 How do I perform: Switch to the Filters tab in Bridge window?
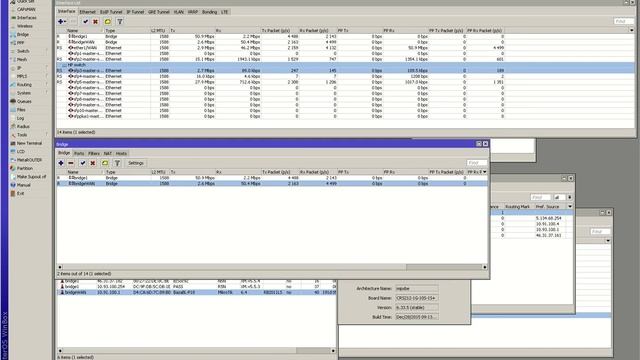[x=94, y=153]
